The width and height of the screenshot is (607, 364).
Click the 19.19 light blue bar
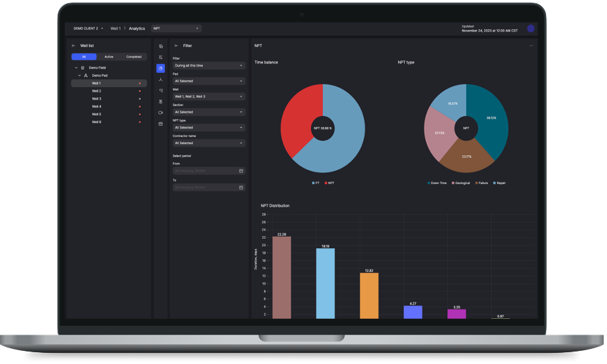point(325,283)
